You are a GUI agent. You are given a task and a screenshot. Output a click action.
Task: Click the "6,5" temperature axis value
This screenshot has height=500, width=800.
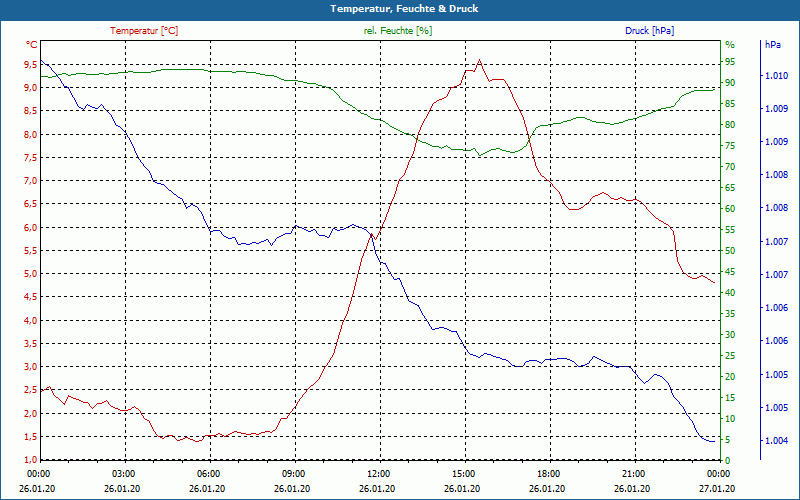31,204
